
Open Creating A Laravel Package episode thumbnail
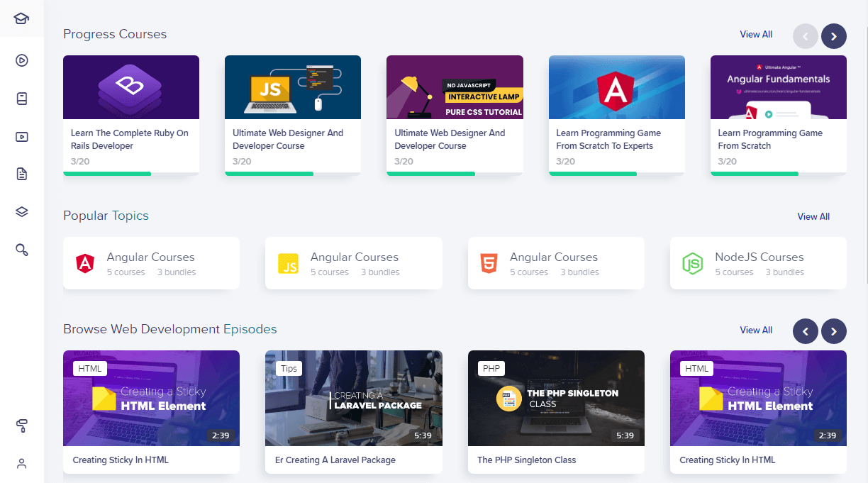pos(353,398)
